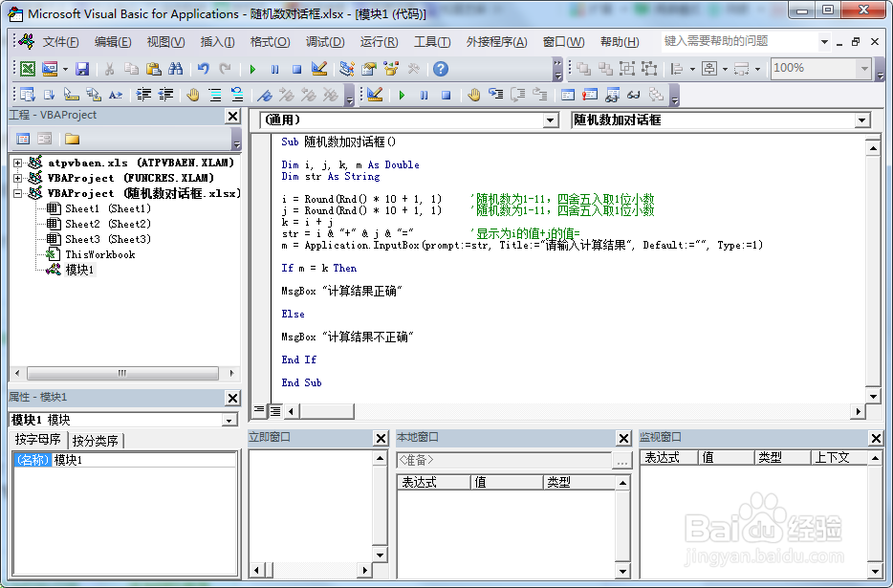Select Sheet1 (Sheet1) in the project tree
Screen dimensions: 893x588
(x=108, y=208)
